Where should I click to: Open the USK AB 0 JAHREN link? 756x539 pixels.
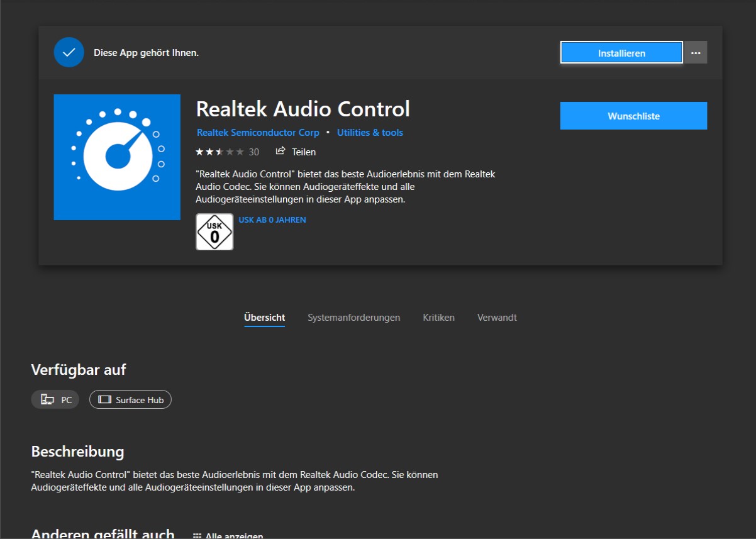click(272, 220)
